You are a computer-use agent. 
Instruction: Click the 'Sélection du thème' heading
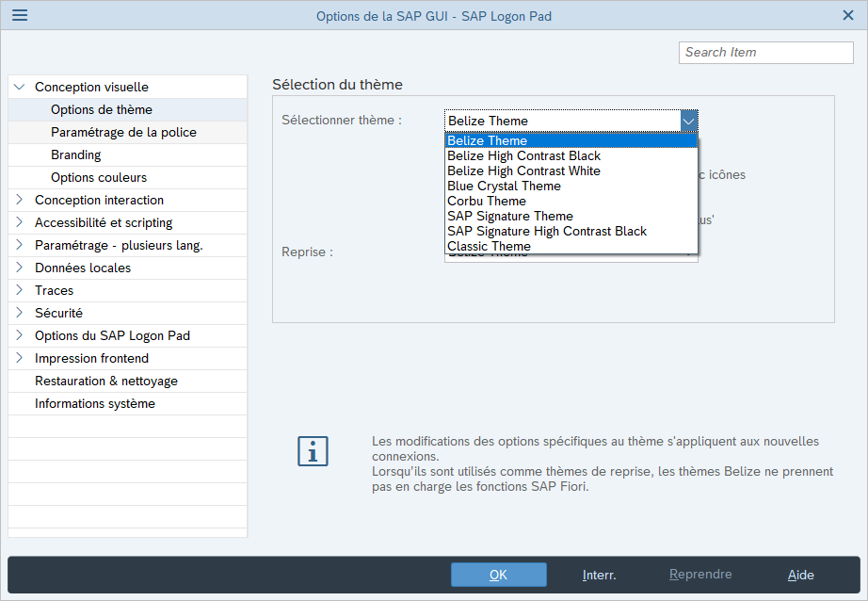click(337, 85)
